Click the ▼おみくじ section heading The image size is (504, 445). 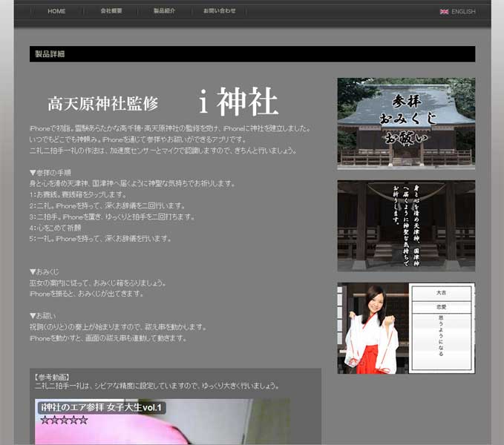point(48,272)
